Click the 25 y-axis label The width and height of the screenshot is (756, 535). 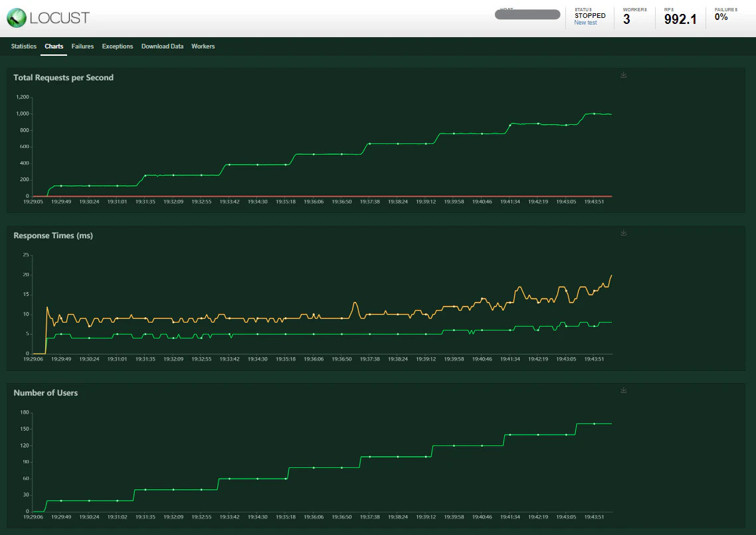click(x=26, y=255)
